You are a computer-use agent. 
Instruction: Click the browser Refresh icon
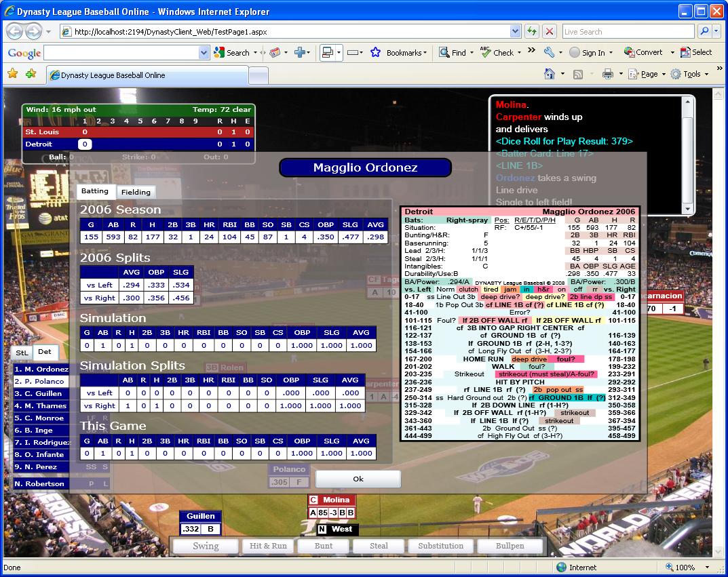tap(532, 32)
